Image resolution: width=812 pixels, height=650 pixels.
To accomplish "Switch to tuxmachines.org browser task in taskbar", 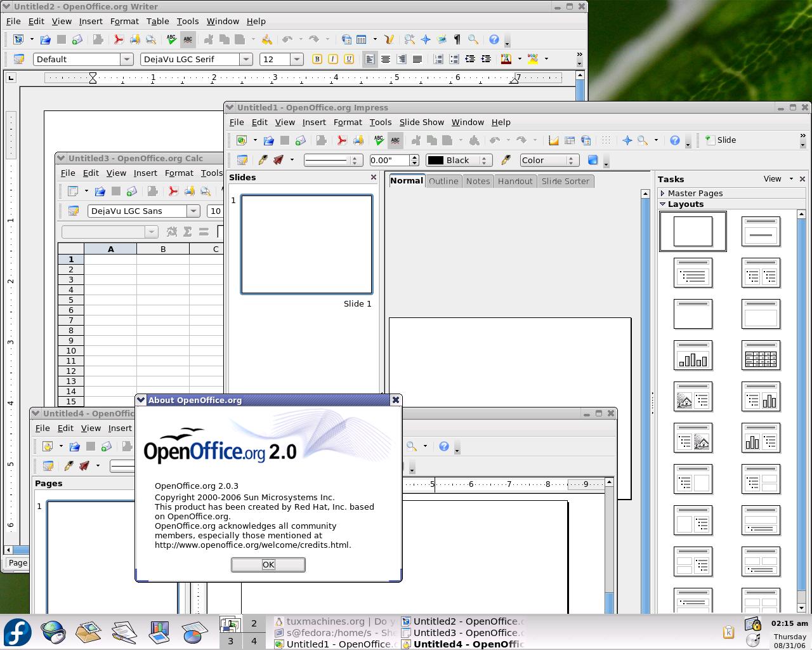I will pyautogui.click(x=335, y=621).
